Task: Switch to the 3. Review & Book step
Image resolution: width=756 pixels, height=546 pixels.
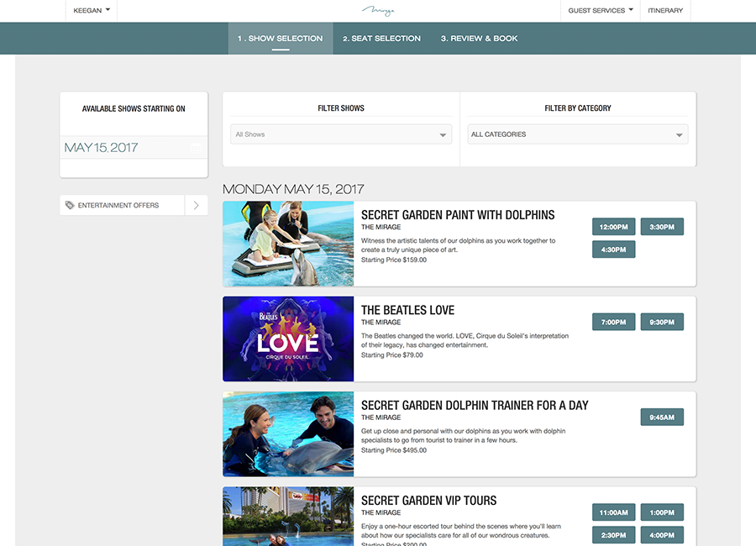Action: [480, 38]
